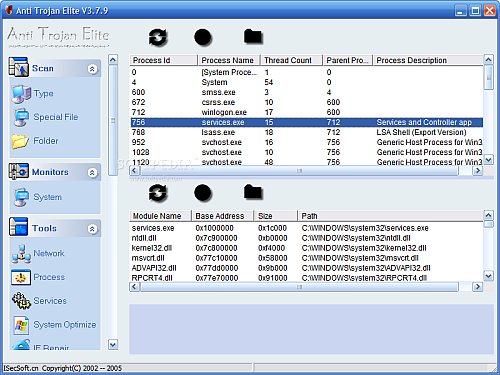Sort by the Thread Count column header
Image resolution: width=500 pixels, height=375 pixels.
click(292, 60)
